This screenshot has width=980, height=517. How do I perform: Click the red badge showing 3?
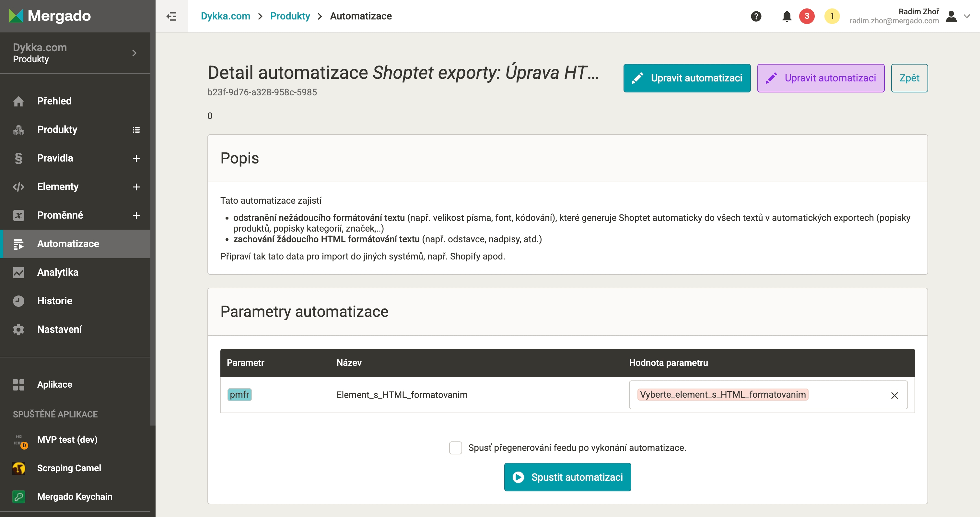(x=807, y=16)
